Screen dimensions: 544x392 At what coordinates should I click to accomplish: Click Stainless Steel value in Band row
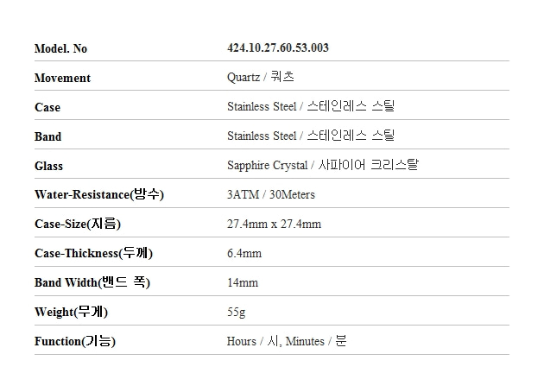(x=311, y=136)
